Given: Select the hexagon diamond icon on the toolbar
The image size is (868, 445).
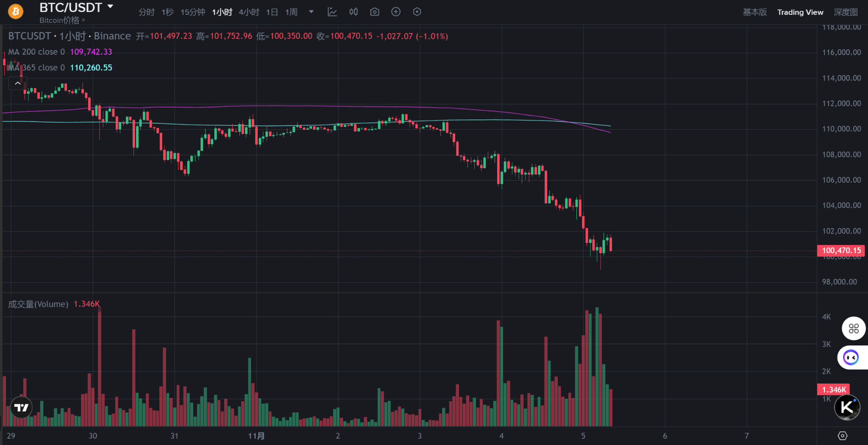Looking at the screenshot, I should [417, 11].
